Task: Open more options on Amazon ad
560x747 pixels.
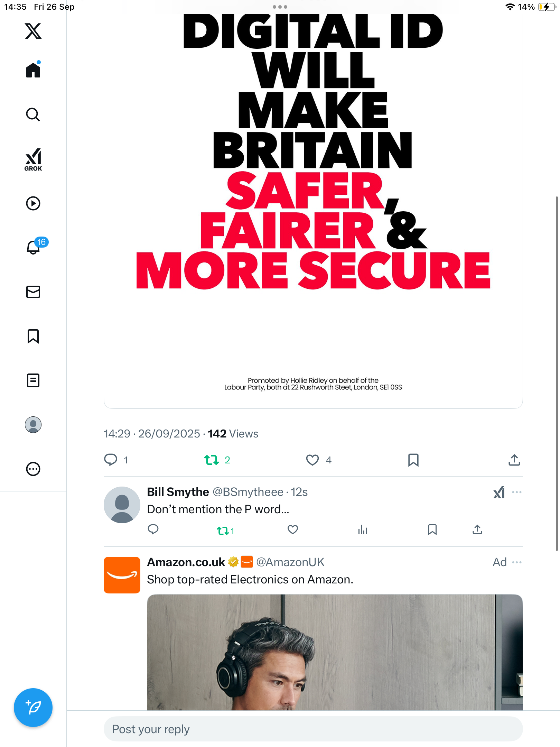Action: [x=517, y=562]
